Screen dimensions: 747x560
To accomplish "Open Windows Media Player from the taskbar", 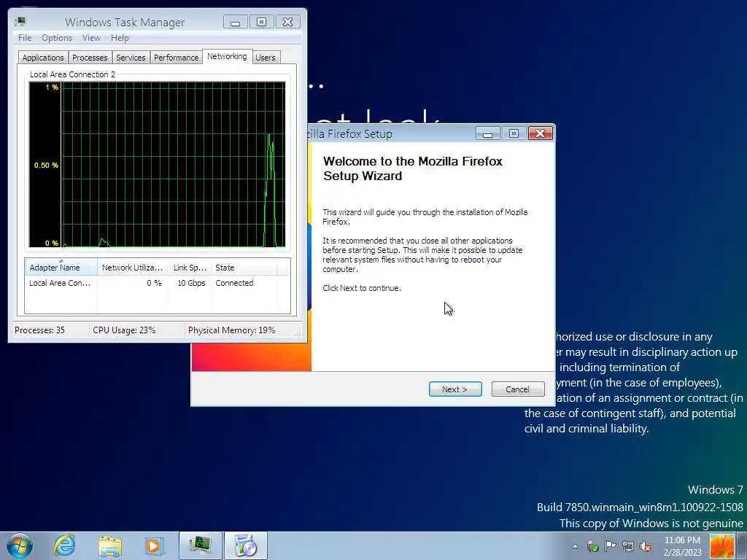I will pyautogui.click(x=155, y=545).
